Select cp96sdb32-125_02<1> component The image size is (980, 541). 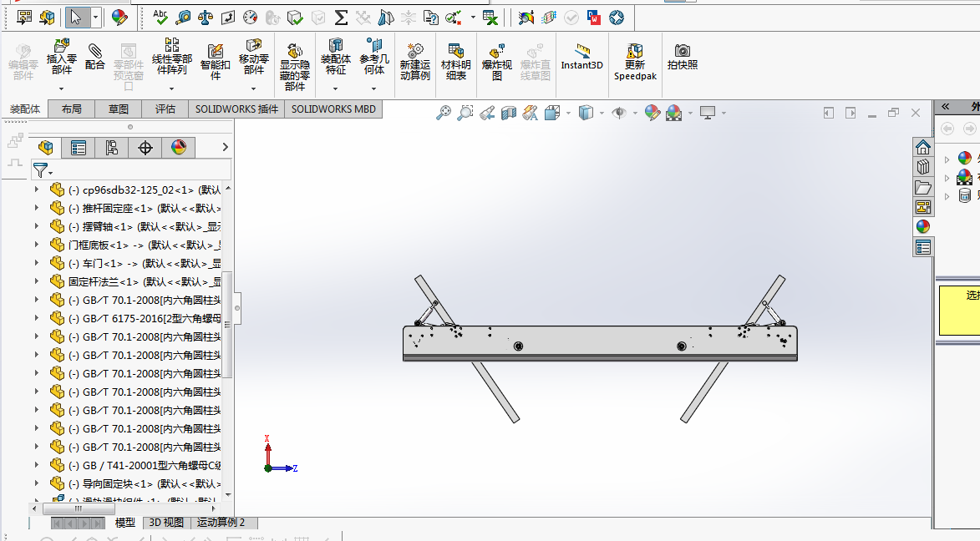[145, 190]
